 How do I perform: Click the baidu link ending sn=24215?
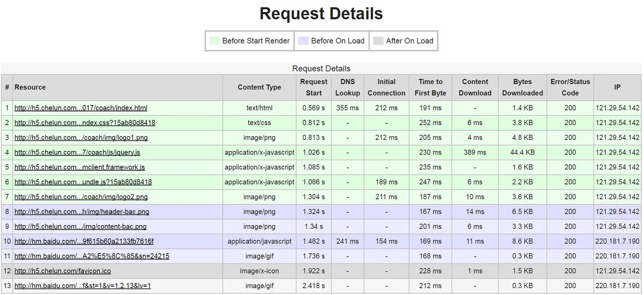[92, 256]
